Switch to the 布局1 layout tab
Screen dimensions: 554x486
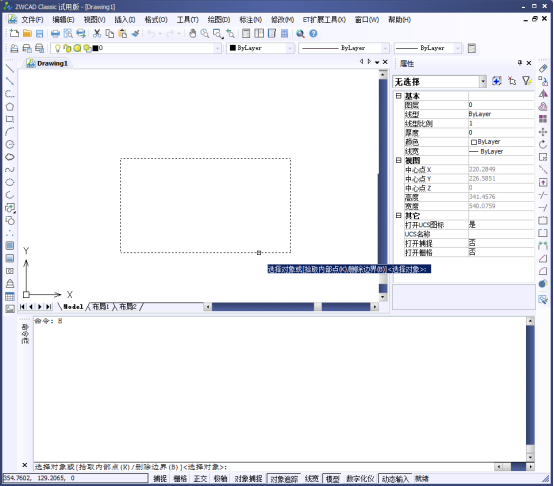pyautogui.click(x=101, y=307)
